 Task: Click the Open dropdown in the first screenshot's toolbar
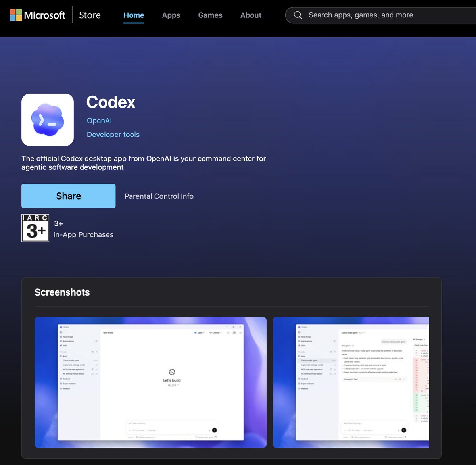click(200, 332)
